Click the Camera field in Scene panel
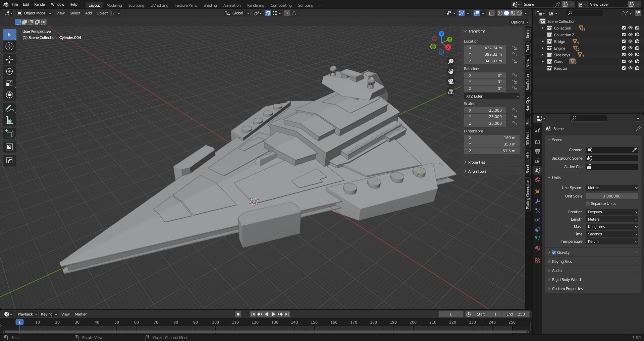Viewport: 644px width, 341px height. [x=612, y=150]
